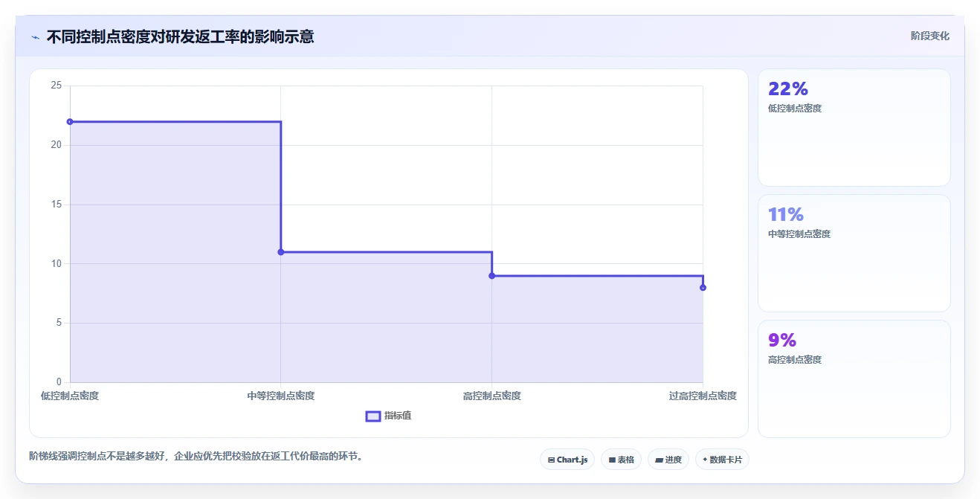
Task: Select the 表格 tag
Action: coord(621,460)
